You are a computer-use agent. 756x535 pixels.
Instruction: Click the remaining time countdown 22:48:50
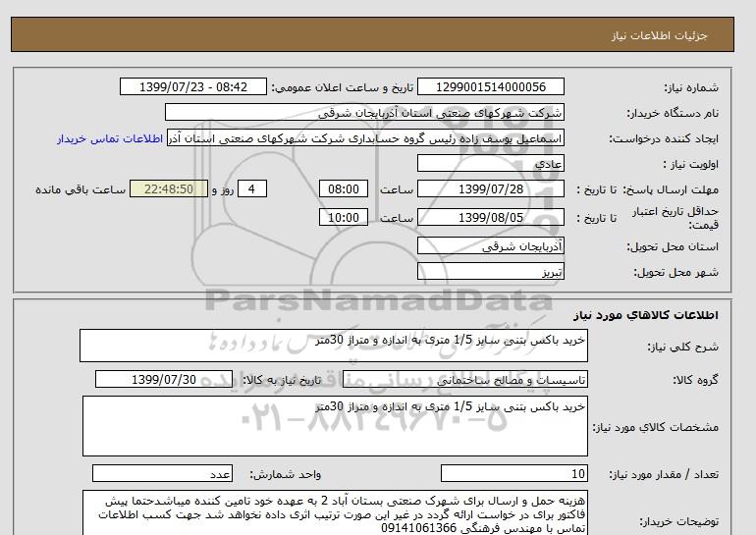click(168, 188)
